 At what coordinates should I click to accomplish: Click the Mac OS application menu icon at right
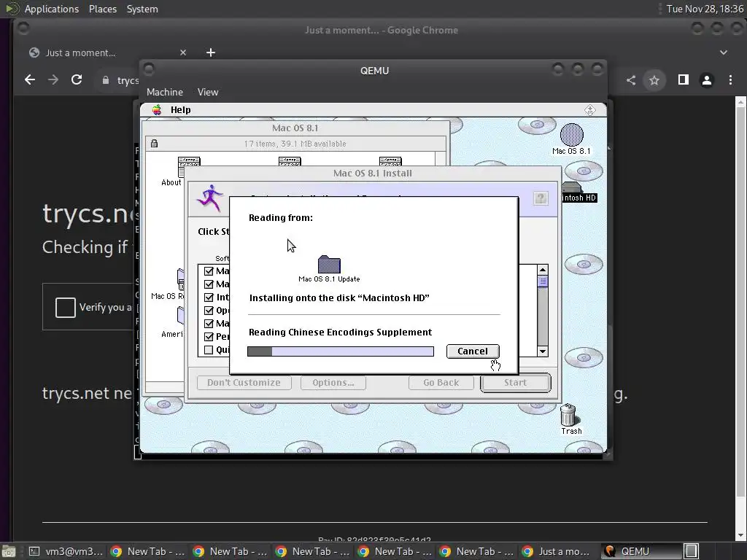(x=589, y=110)
